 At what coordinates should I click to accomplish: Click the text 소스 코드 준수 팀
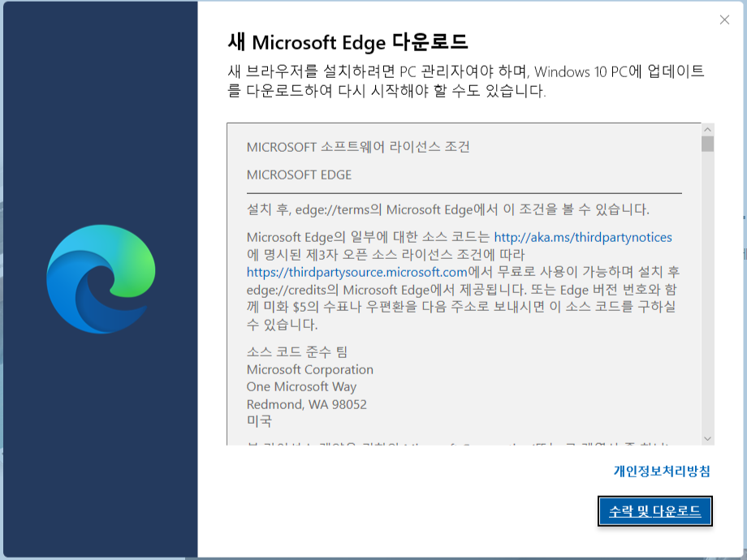tap(297, 352)
